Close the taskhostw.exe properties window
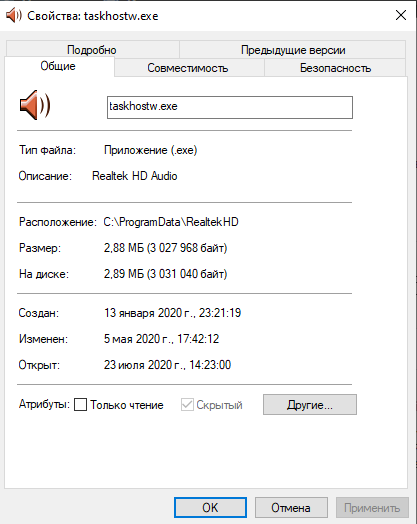 [401, 15]
